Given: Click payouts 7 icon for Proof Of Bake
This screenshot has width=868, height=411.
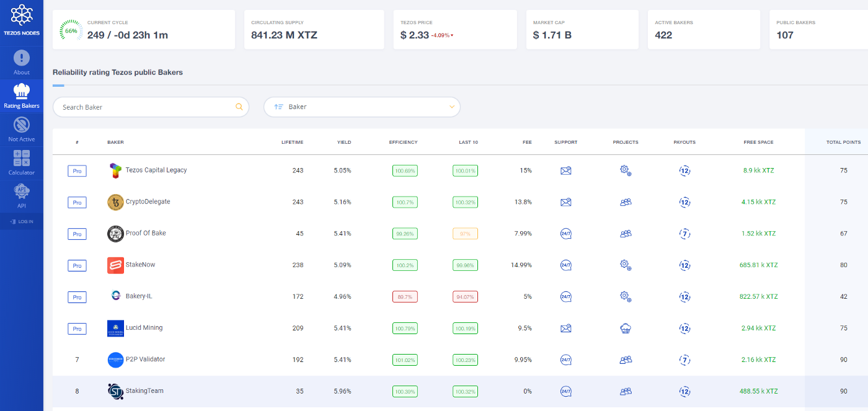Looking at the screenshot, I should pos(684,234).
